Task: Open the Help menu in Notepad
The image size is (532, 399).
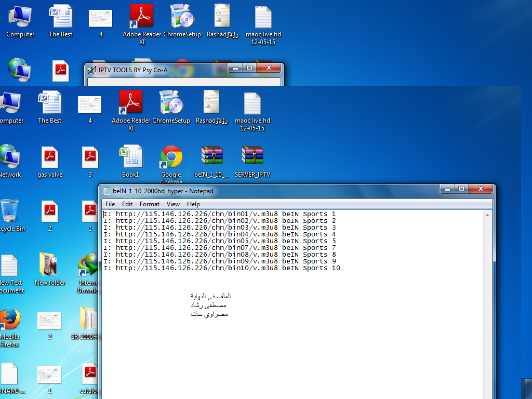Action: click(193, 204)
